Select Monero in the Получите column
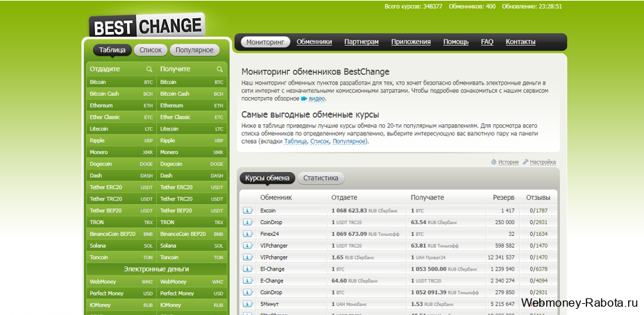The image size is (644, 315). point(192,153)
